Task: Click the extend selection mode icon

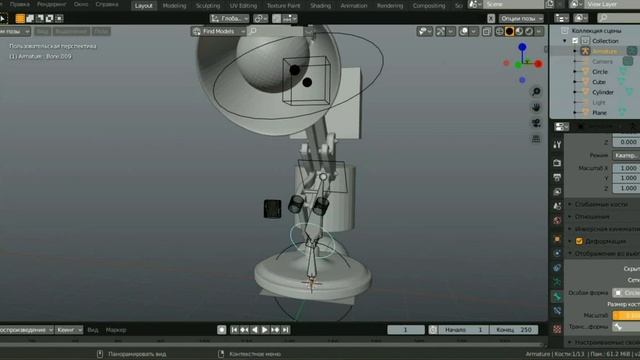Action: [30, 18]
